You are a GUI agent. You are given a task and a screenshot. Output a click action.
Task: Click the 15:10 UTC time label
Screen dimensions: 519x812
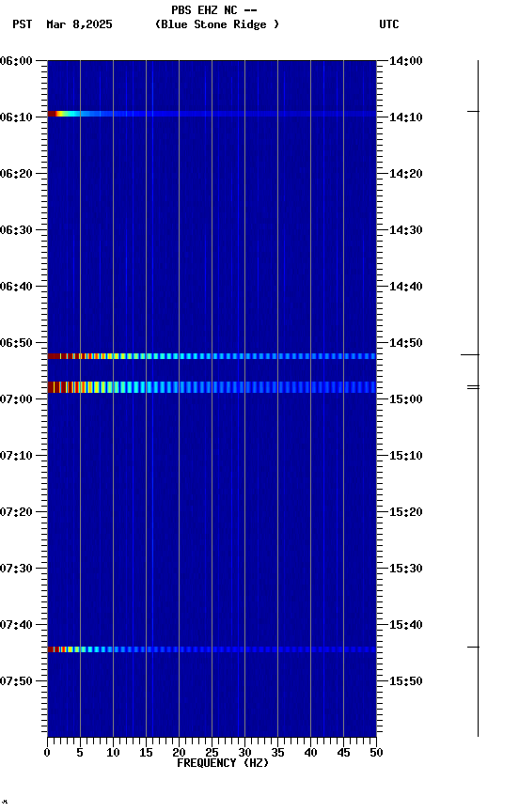tap(406, 456)
